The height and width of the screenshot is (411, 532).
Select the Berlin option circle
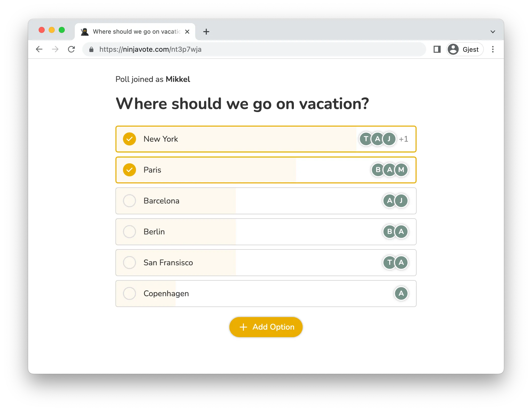click(129, 232)
